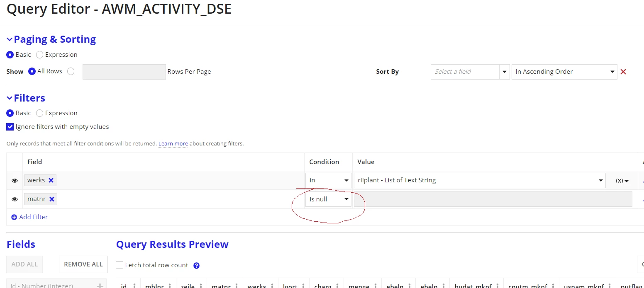Open the In Ascending Order dropdown
Viewport: 644px width, 288px height.
(564, 72)
